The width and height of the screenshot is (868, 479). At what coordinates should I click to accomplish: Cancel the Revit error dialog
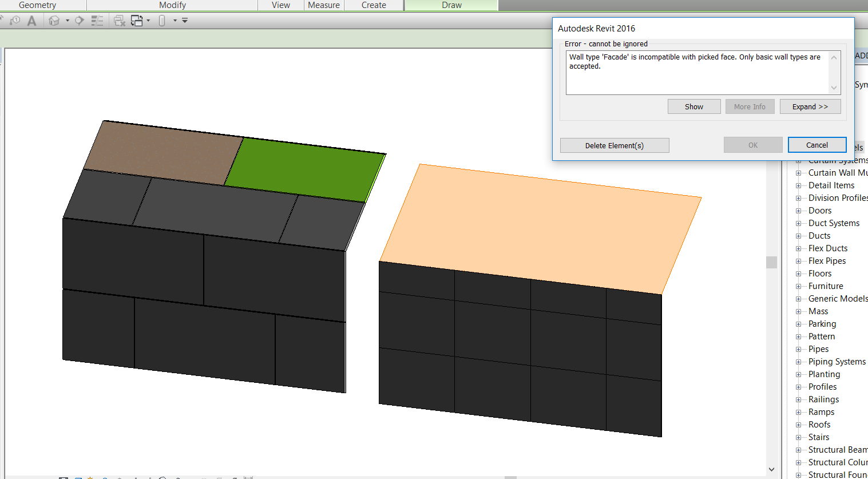click(x=817, y=145)
